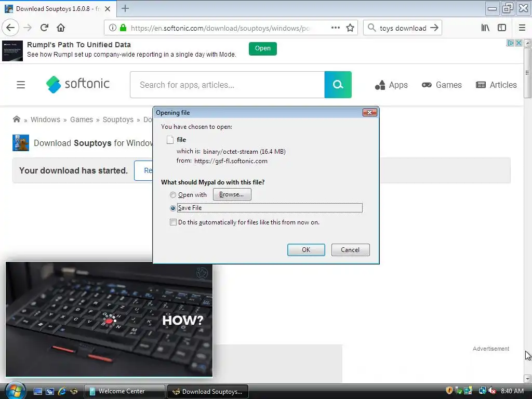Click the teal Softonic search button
Image resolution: width=532 pixels, height=399 pixels.
(338, 85)
